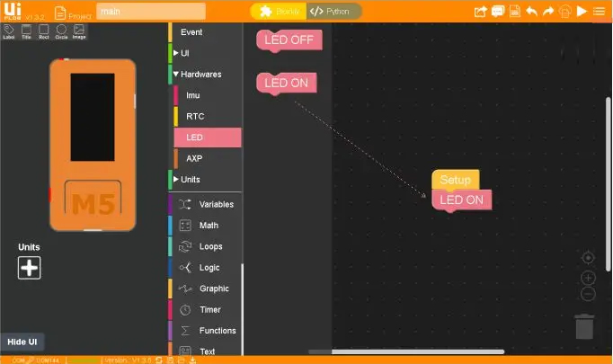Click the COM port status
Screen dimensions: 613x364
(35, 360)
